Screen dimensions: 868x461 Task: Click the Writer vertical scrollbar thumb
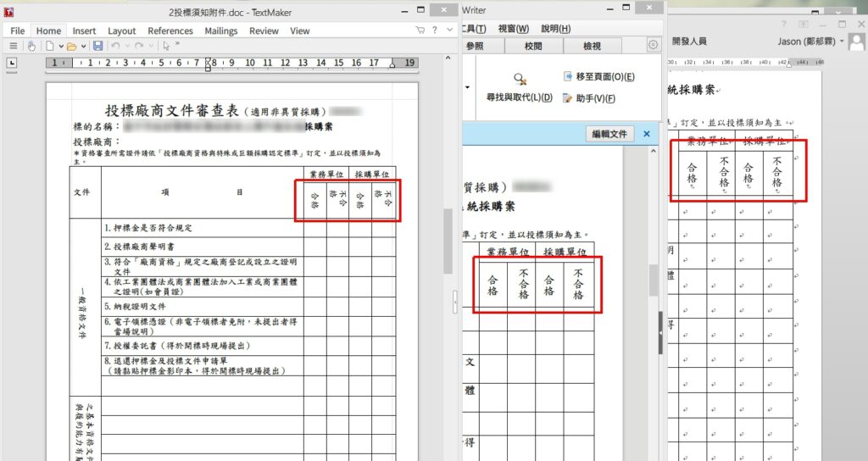pyautogui.click(x=654, y=280)
